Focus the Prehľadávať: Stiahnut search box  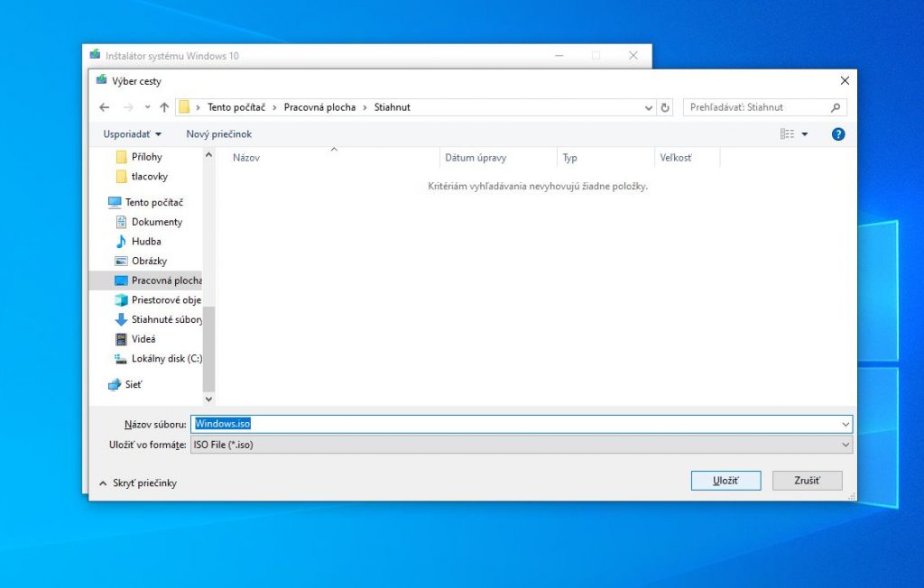(765, 107)
